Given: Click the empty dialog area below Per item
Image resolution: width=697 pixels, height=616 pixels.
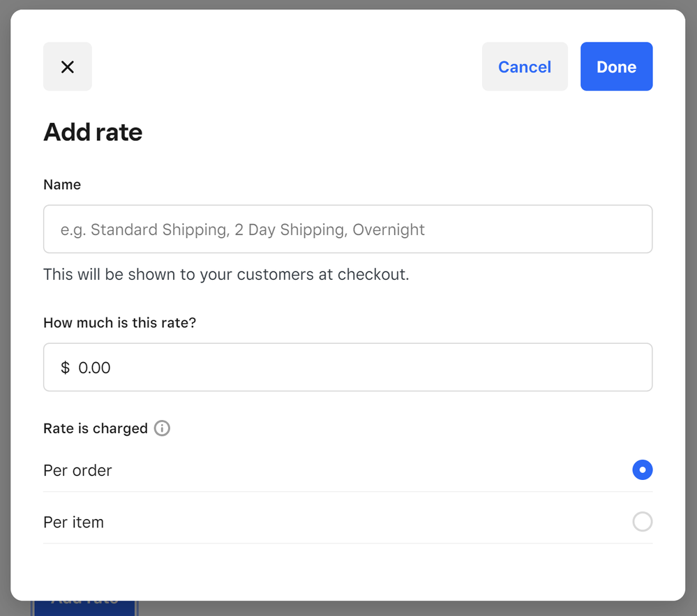Looking at the screenshot, I should [x=349, y=571].
